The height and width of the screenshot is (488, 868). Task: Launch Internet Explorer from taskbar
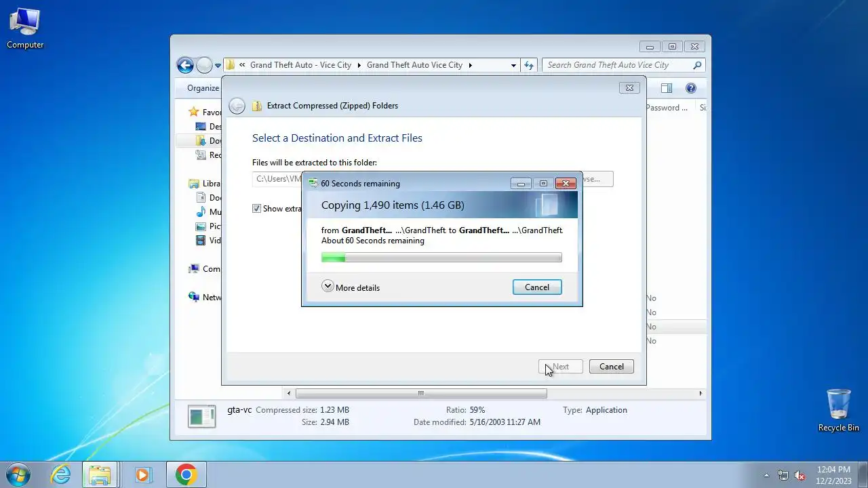click(x=61, y=474)
